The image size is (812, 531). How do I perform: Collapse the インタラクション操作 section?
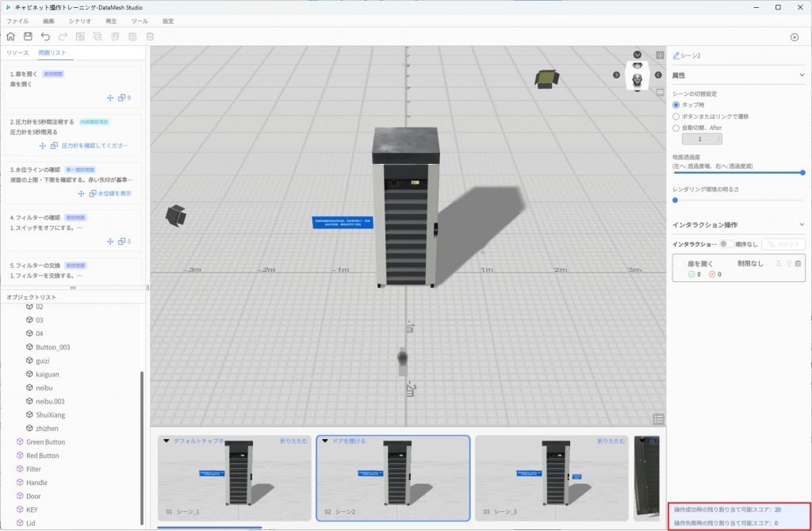click(802, 225)
